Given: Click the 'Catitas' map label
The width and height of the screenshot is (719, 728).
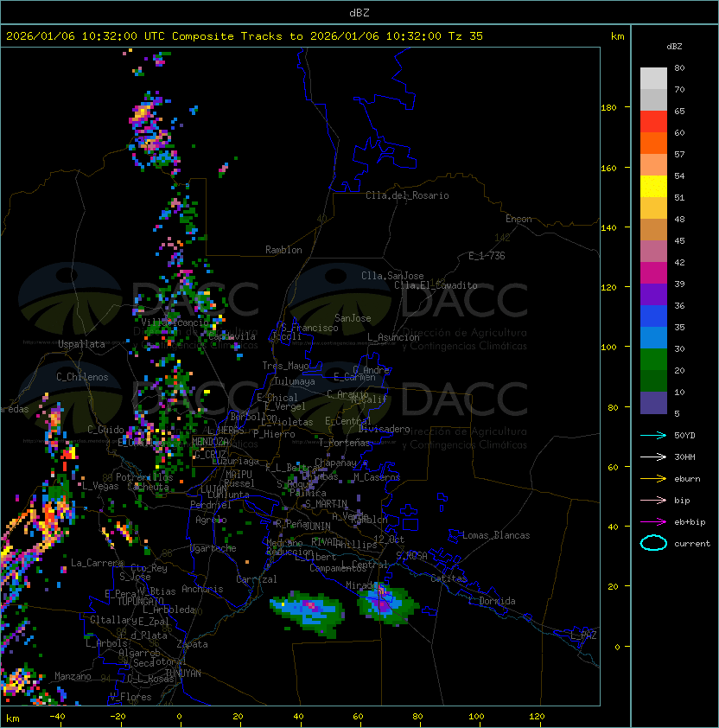Looking at the screenshot, I should (449, 578).
